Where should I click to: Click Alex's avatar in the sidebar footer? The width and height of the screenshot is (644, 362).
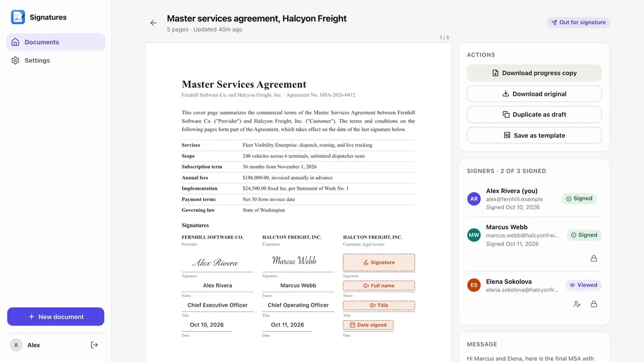pyautogui.click(x=16, y=345)
